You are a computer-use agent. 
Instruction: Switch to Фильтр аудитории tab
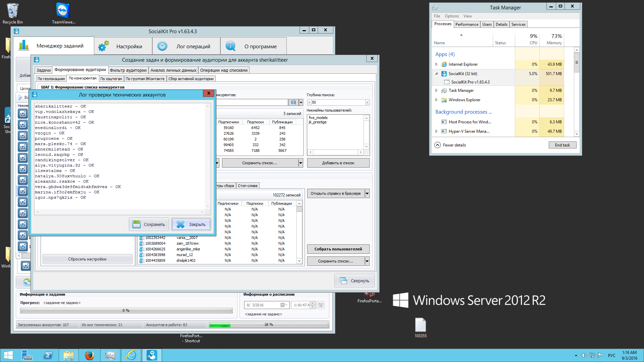click(128, 70)
